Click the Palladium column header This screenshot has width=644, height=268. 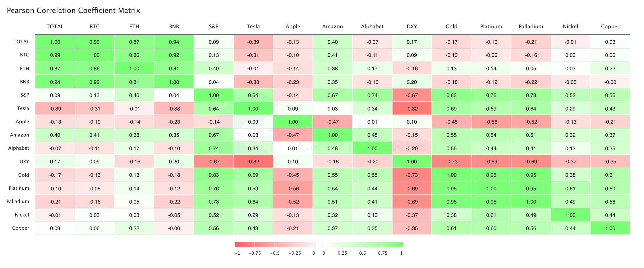(x=531, y=27)
